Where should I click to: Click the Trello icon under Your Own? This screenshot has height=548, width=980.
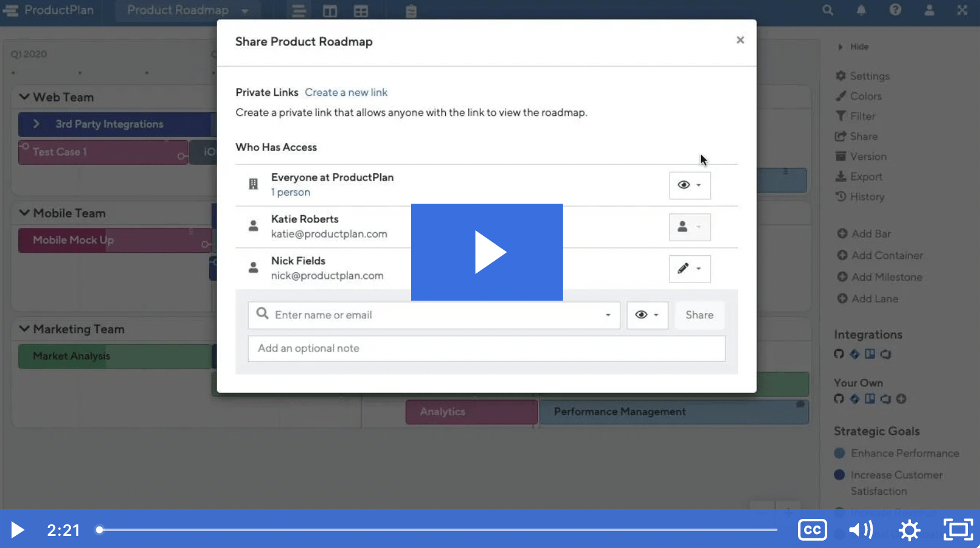(870, 399)
